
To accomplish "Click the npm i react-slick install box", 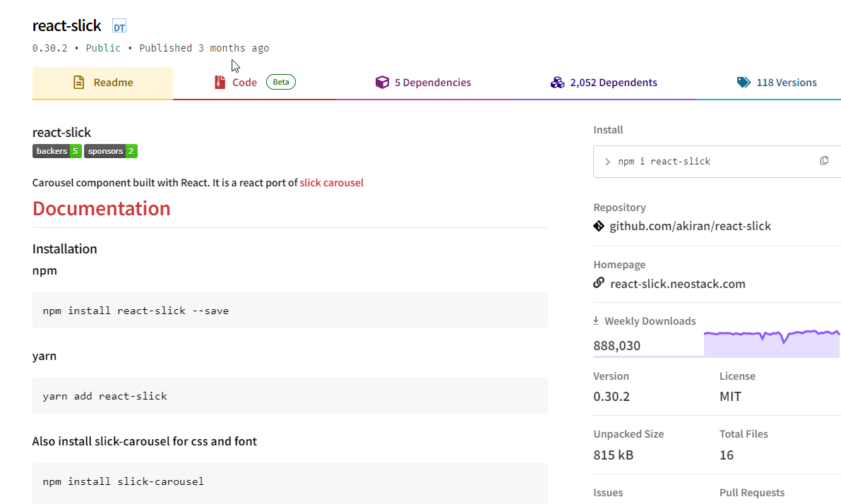I will pyautogui.click(x=717, y=162).
